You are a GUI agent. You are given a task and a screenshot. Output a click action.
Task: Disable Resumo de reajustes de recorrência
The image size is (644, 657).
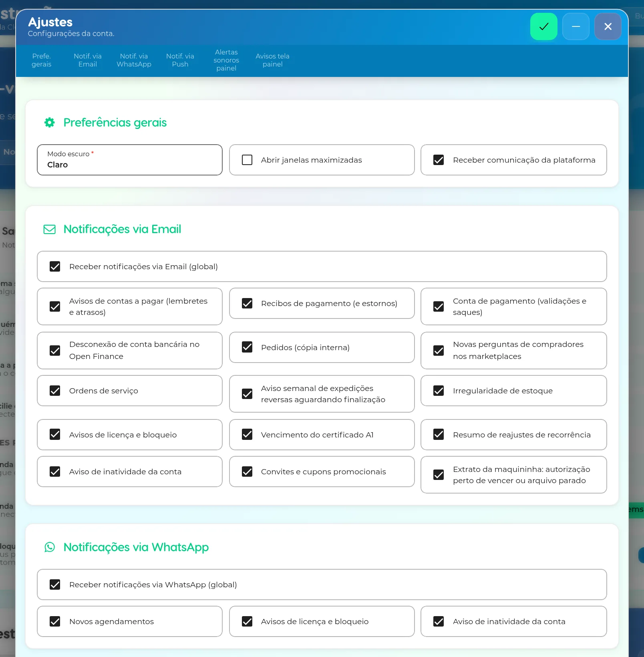click(x=439, y=434)
